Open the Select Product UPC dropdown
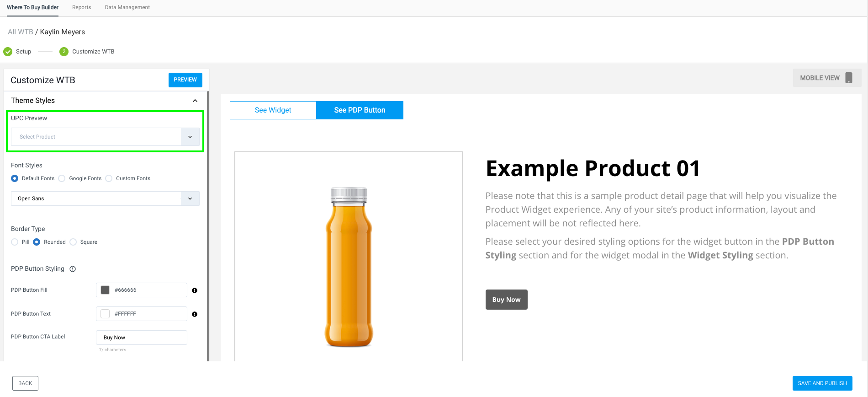The image size is (868, 397). (105, 137)
